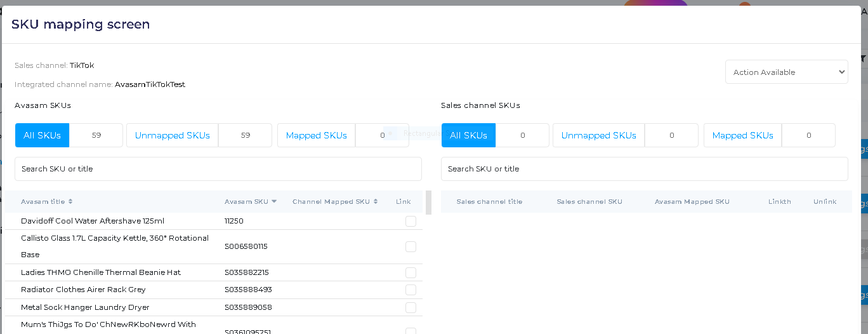The height and width of the screenshot is (334, 868).
Task: Open the Action Available dropdown
Action: (786, 72)
